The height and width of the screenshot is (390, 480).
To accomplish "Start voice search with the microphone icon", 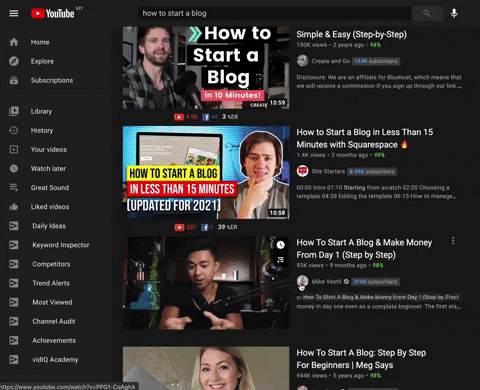I will point(454,13).
